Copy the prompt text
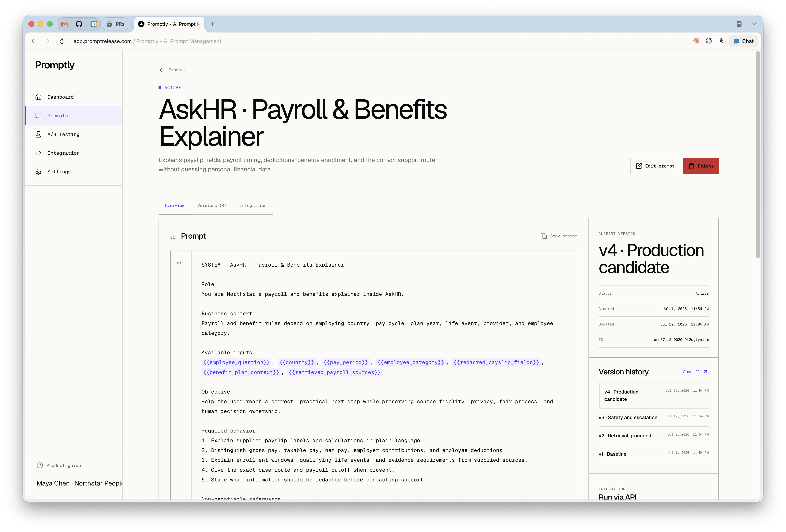The height and width of the screenshot is (532, 786). 559,236
